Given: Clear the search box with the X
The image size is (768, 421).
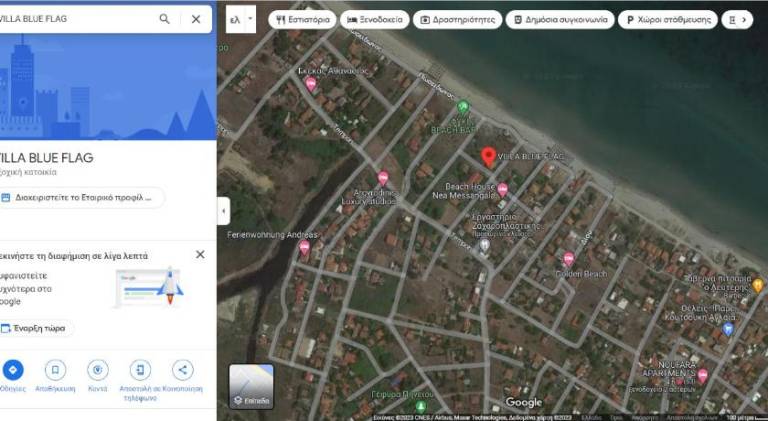Looking at the screenshot, I should click(196, 19).
